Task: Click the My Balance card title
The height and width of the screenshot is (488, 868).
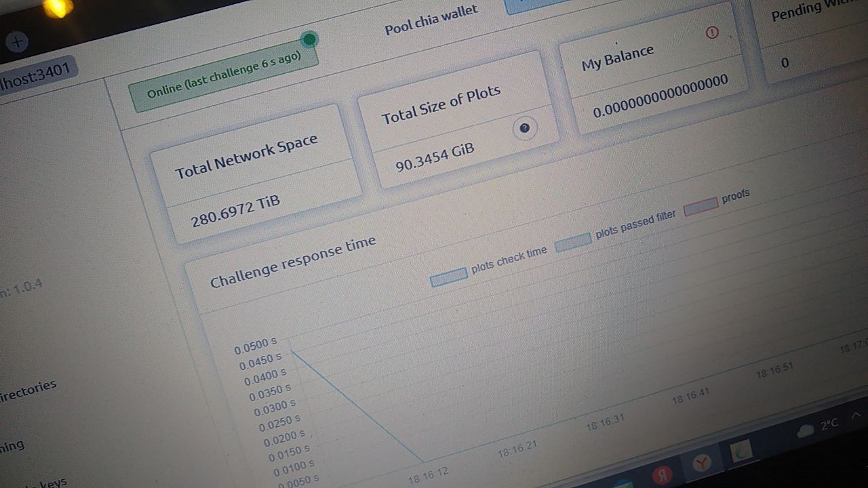Action: (618, 58)
